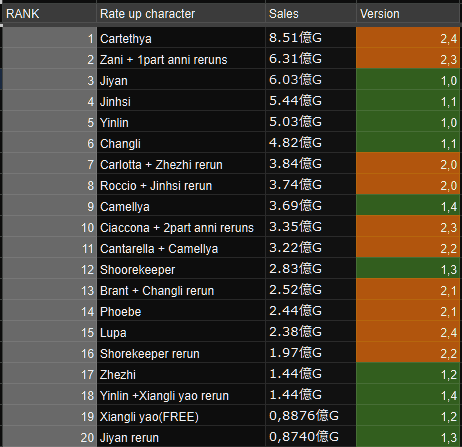The width and height of the screenshot is (462, 447).
Task: Click the orange version cell for Cartethya
Action: (x=408, y=38)
